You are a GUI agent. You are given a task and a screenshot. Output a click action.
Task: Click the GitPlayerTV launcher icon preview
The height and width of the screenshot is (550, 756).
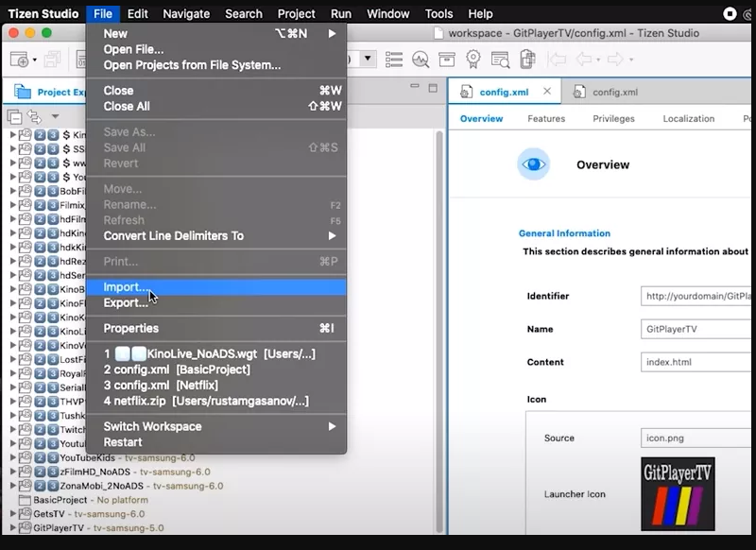678,493
